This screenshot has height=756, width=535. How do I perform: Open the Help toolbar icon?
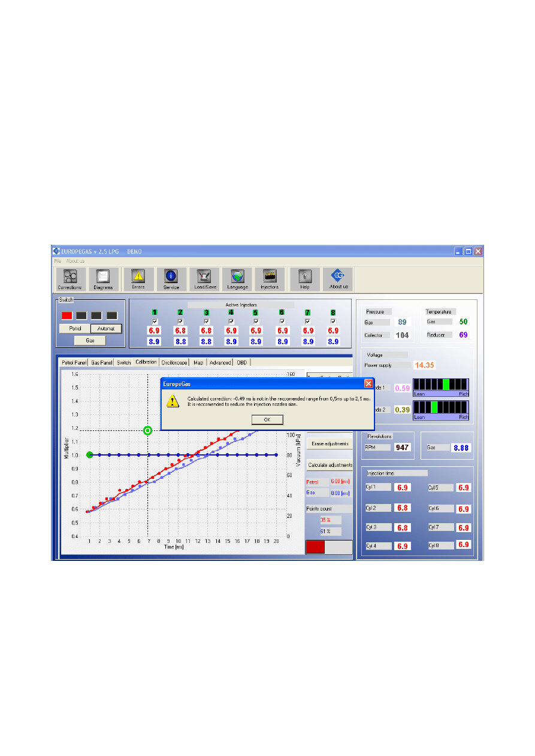(x=305, y=279)
